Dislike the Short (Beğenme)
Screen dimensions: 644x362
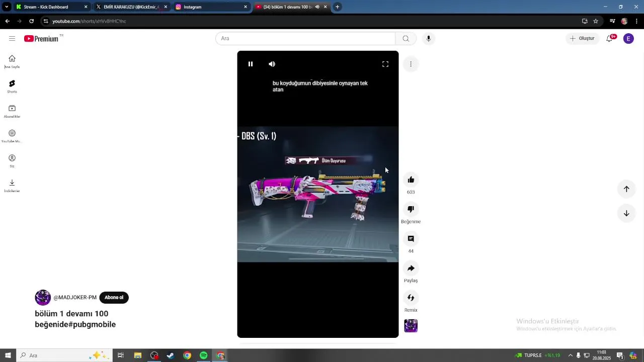(x=411, y=209)
